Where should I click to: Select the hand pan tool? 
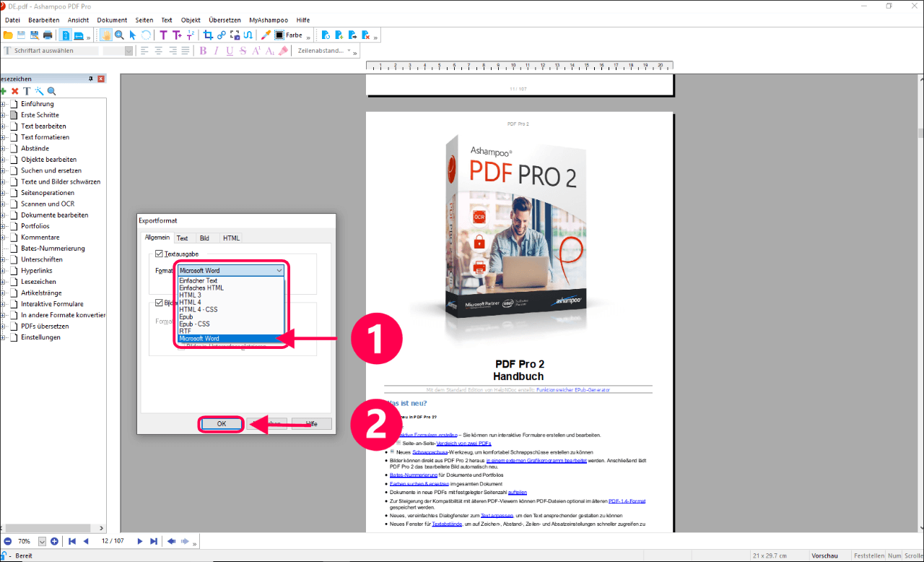[106, 35]
